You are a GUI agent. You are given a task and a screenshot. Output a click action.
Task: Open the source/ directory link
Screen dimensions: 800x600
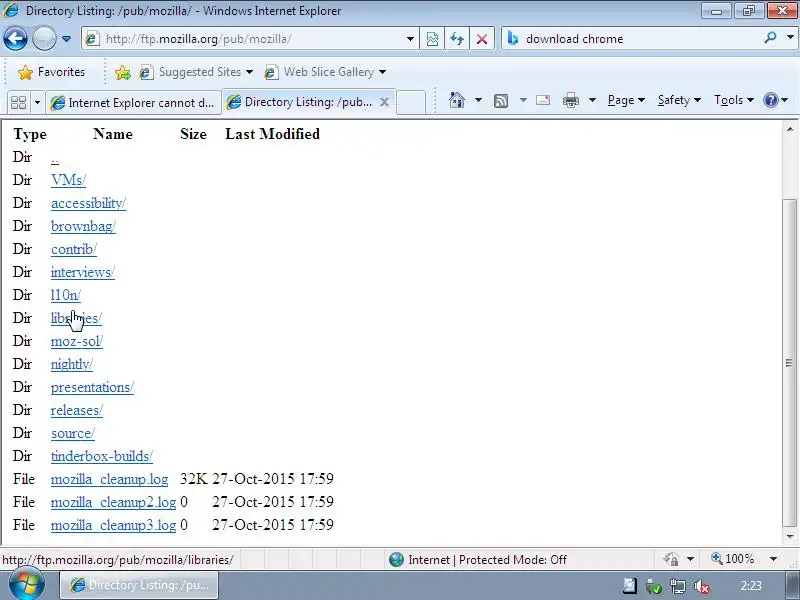point(72,433)
